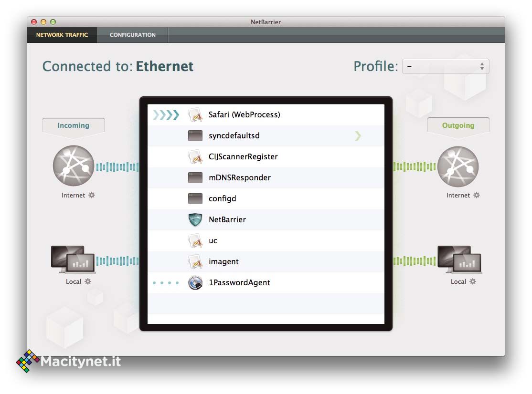This screenshot has height=394, width=532.
Task: Click the outgoing Local computers icon
Action: tap(459, 259)
